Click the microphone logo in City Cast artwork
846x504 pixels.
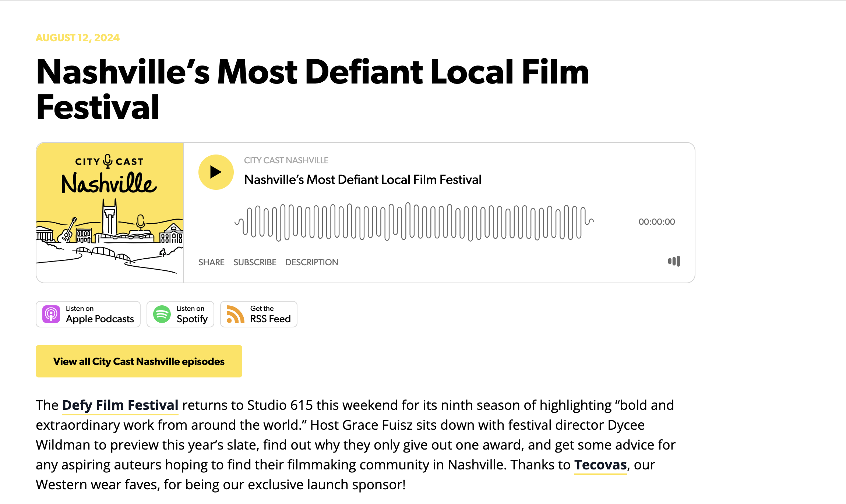tap(108, 161)
